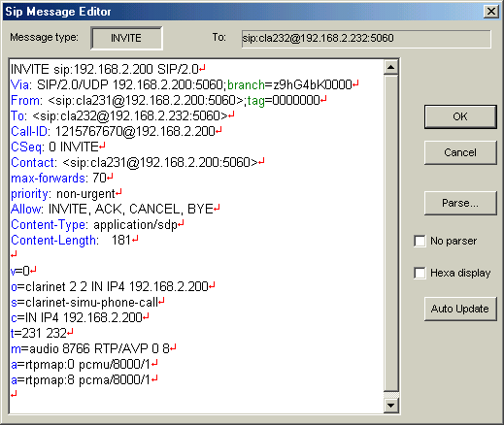This screenshot has height=425, width=504.
Task: Click the To address field
Action: tap(366, 39)
